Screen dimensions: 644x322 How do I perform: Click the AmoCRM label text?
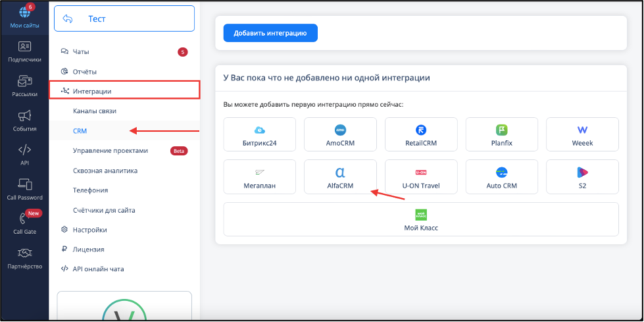coord(341,143)
